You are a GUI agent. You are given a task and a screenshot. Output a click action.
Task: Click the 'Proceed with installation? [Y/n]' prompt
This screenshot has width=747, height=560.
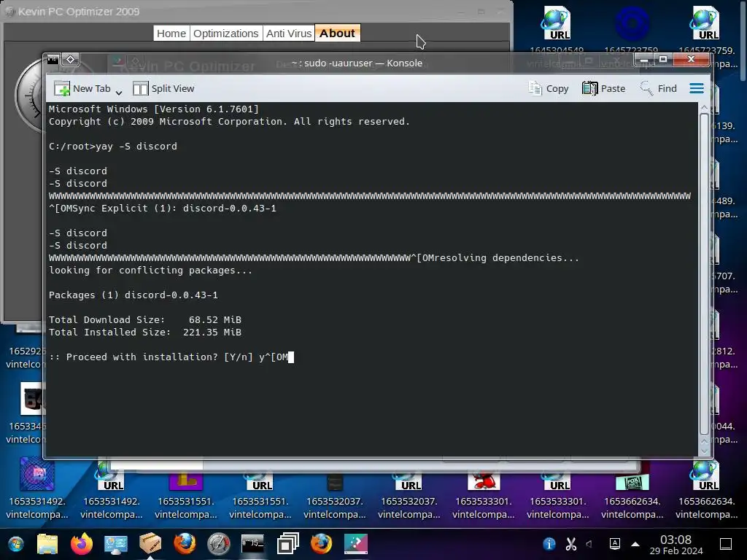click(150, 357)
